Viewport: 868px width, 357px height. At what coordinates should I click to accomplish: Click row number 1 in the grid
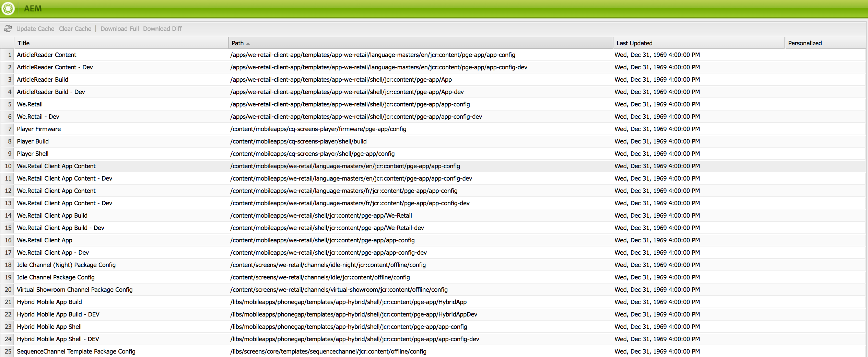10,55
